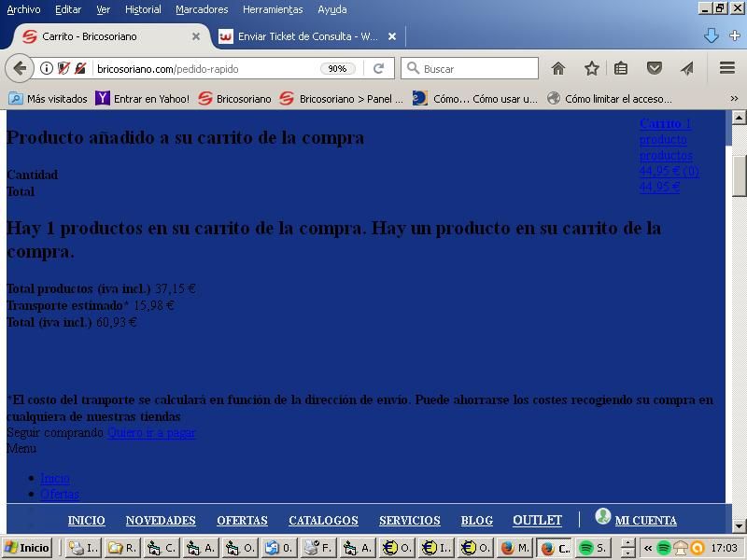
Task: Click the Buscar search box
Action: (x=470, y=68)
